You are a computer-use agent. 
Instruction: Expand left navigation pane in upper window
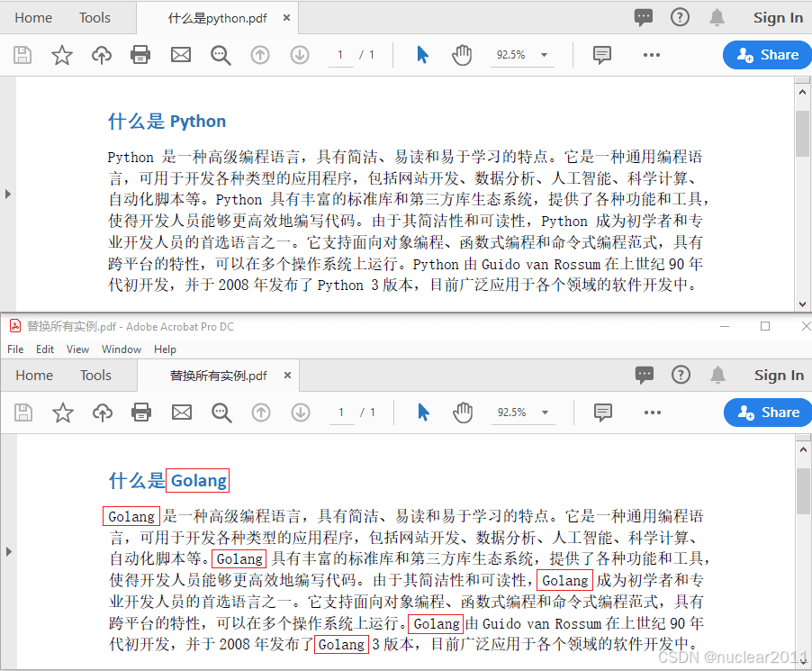[x=8, y=194]
